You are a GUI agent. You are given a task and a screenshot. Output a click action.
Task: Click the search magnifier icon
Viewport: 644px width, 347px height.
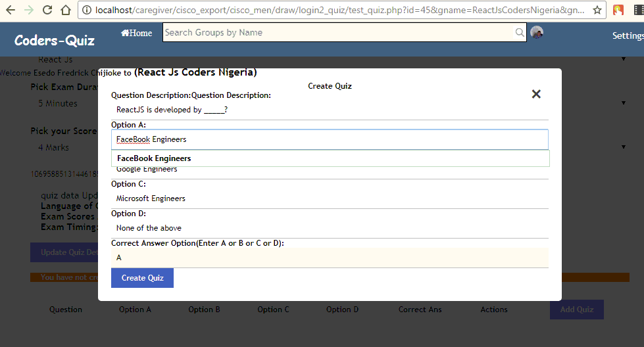point(520,32)
